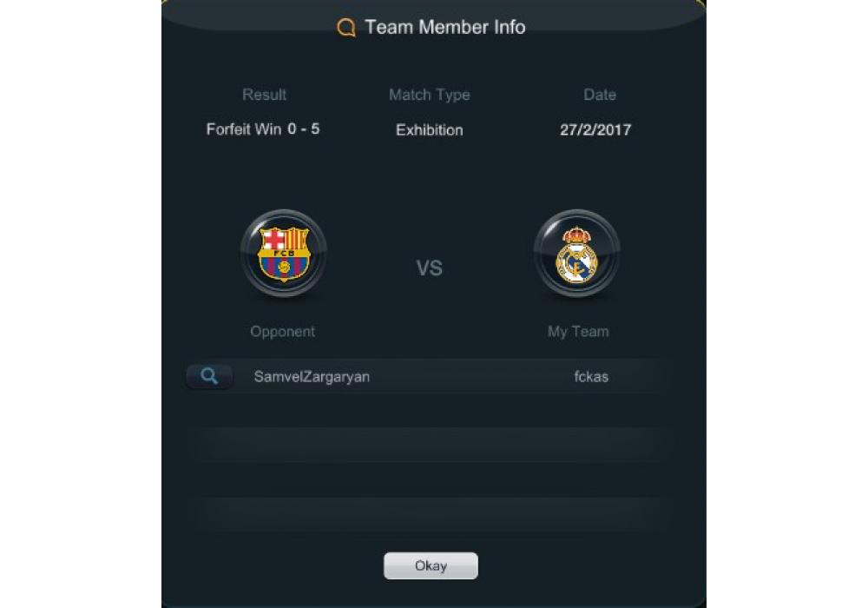The height and width of the screenshot is (608, 868).
Task: Click the Match Type column header
Action: [430, 96]
